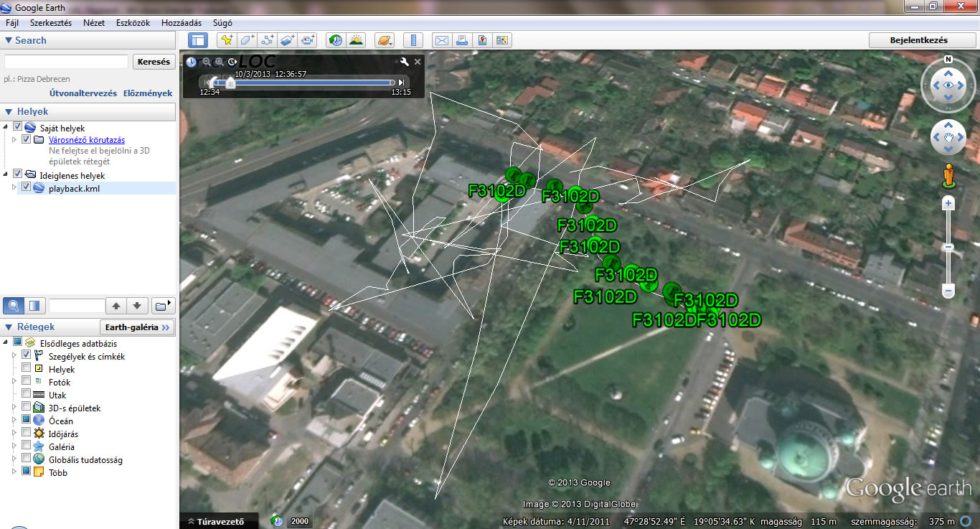Toggle Saját helyek checkbox
The width and height of the screenshot is (980, 529).
click(18, 127)
